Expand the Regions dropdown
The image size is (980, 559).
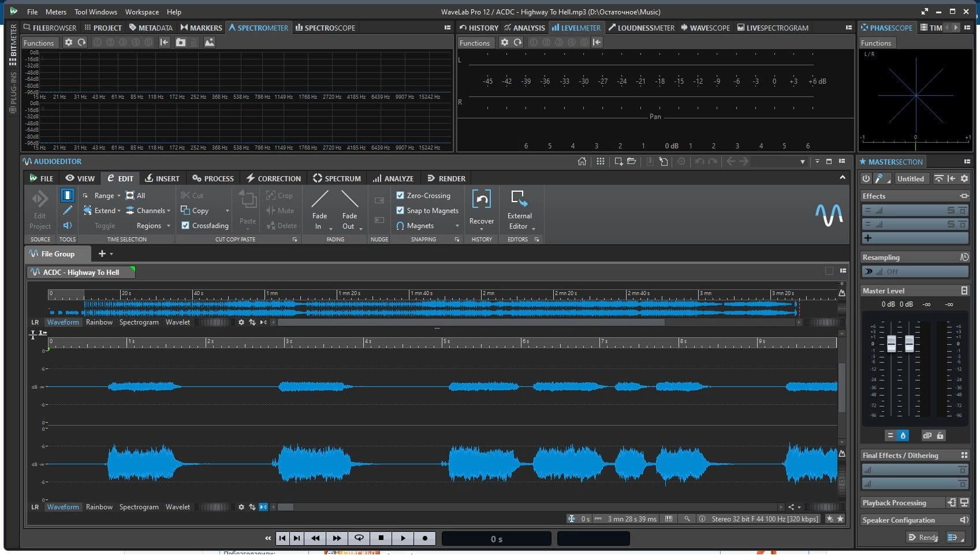coord(169,226)
